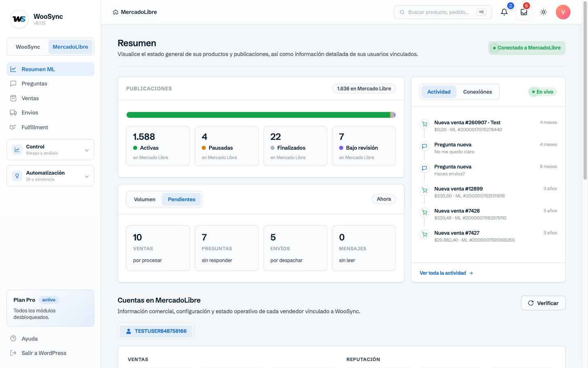The height and width of the screenshot is (368, 588).
Task: Click the '1.636 en Mercado Libre' badge
Action: (364, 89)
